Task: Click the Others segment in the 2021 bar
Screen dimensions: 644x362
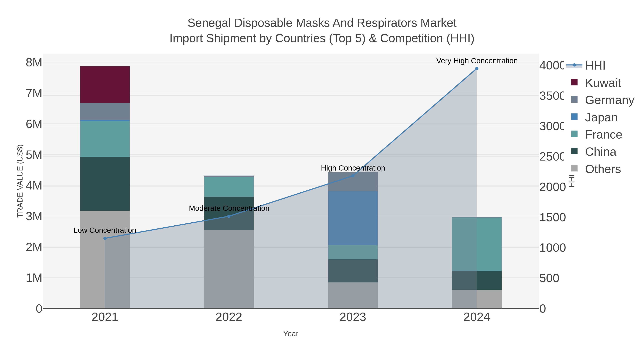Action: (105, 259)
